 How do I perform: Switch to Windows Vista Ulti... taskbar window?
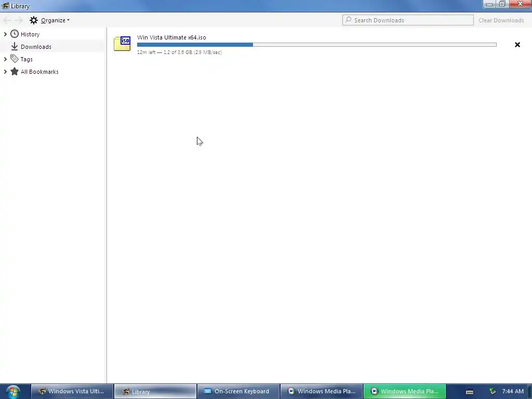72,391
